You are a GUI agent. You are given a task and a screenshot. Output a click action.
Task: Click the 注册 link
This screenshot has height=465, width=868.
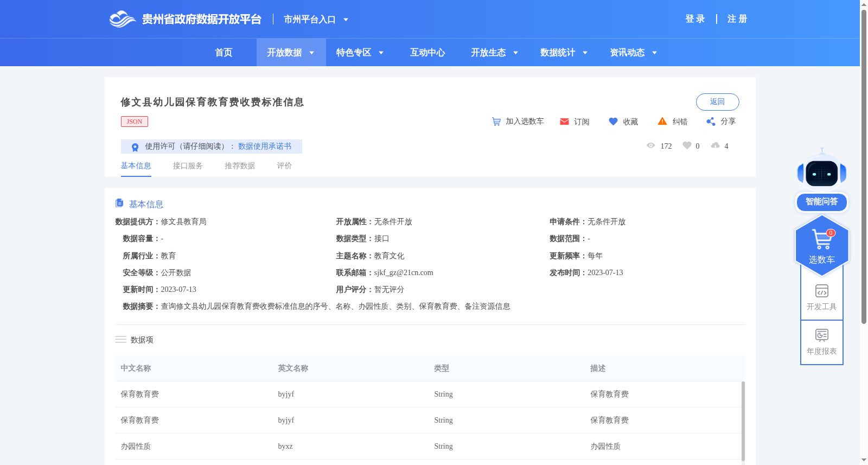tap(737, 19)
